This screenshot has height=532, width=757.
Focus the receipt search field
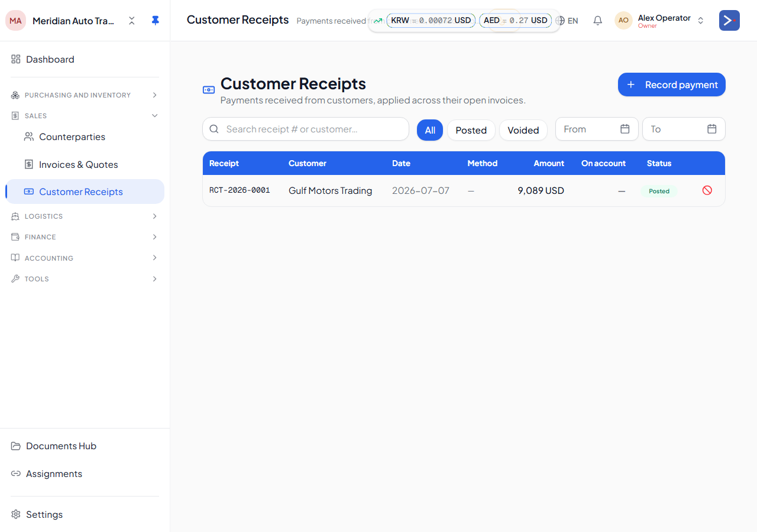click(x=306, y=129)
